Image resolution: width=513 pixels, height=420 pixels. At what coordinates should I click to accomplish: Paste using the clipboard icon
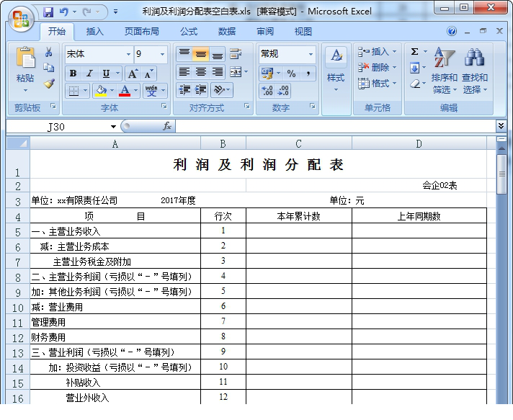tap(25, 58)
